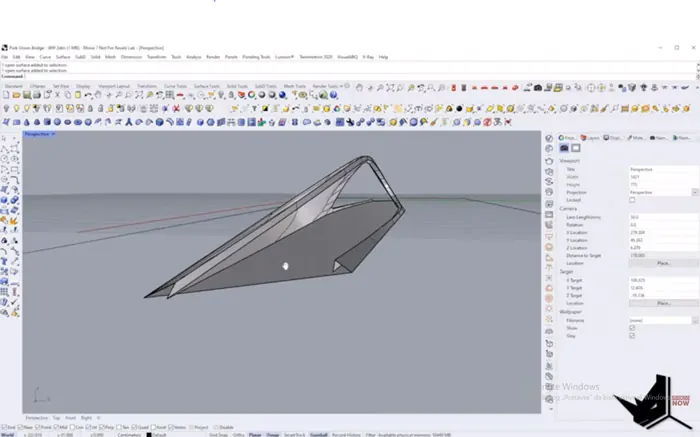Toggle the wallpaper Show checkbox

click(632, 328)
